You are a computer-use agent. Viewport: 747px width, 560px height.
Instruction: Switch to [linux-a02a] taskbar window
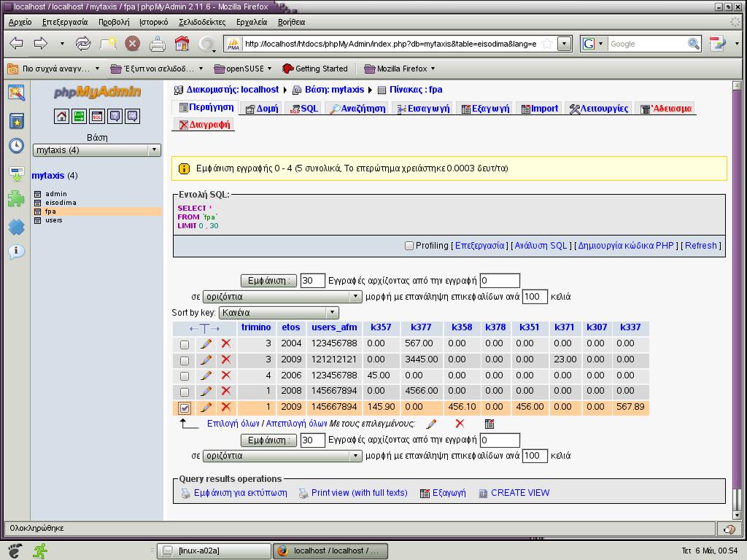tap(214, 551)
